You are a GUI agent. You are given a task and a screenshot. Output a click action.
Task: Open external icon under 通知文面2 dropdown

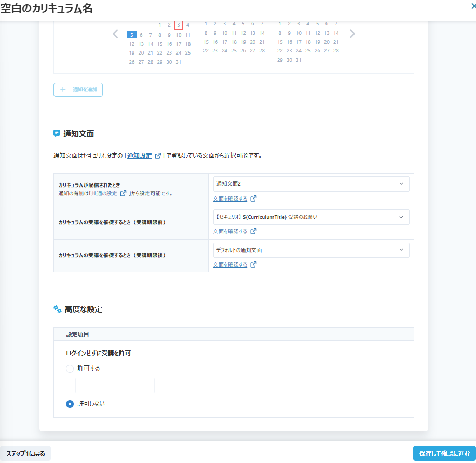(x=253, y=199)
